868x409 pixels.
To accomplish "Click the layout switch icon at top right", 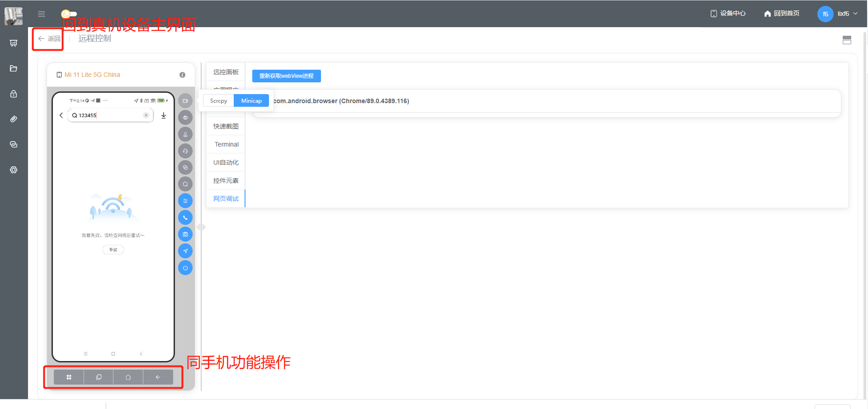I will pos(847,40).
